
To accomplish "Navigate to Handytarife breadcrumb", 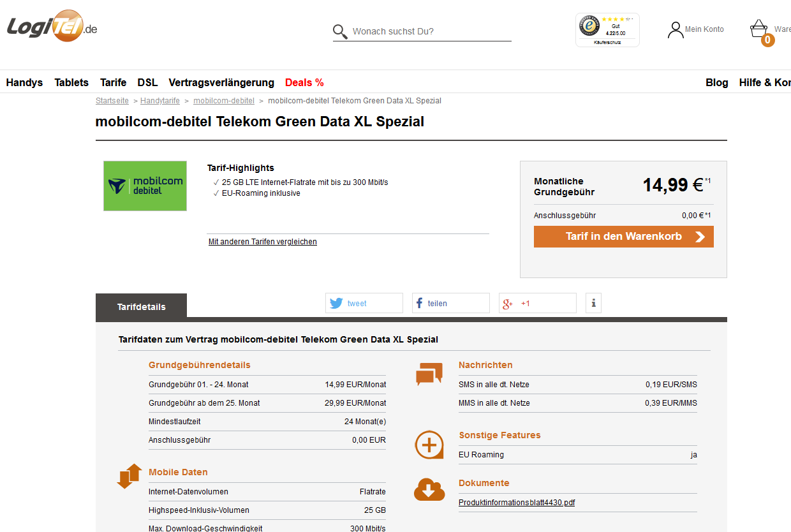I will pyautogui.click(x=160, y=101).
